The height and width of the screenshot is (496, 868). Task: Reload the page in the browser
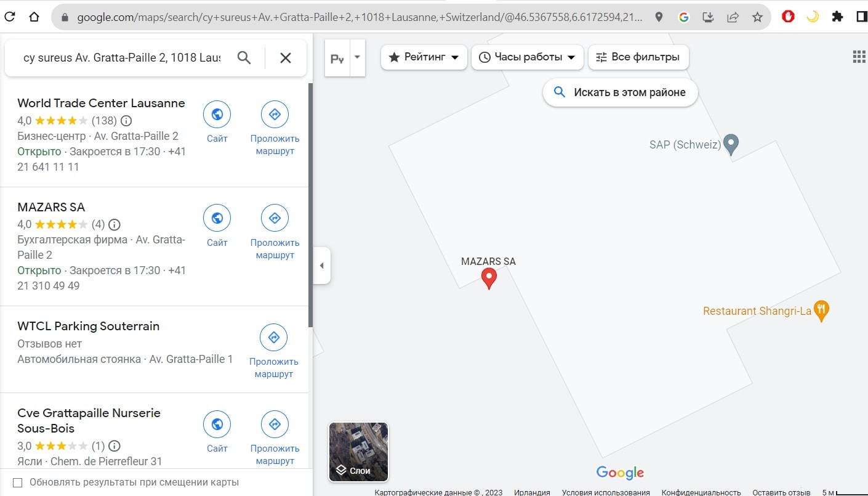10,17
